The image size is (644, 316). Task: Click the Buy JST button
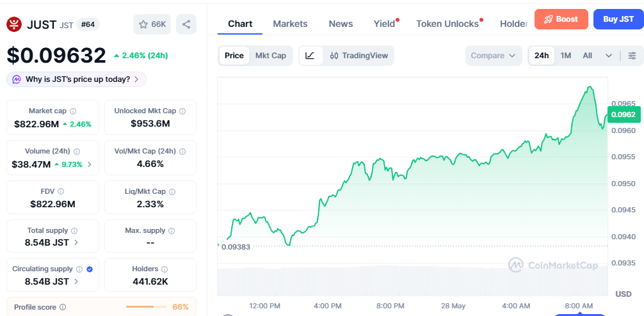click(x=618, y=19)
